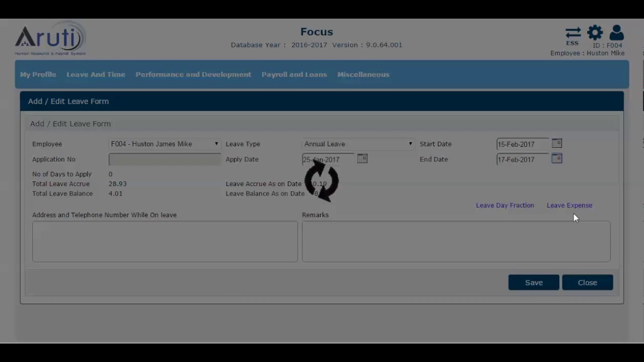
Task: Click the ESS switch arrows icon
Action: coord(573,34)
